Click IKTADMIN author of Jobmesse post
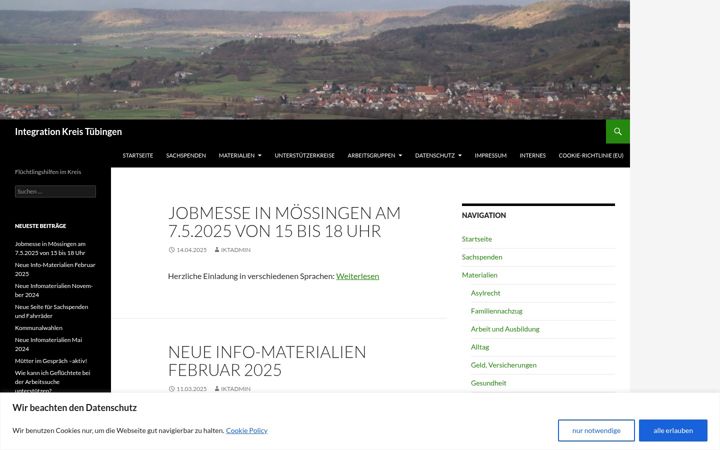This screenshot has width=720, height=450. (236, 250)
